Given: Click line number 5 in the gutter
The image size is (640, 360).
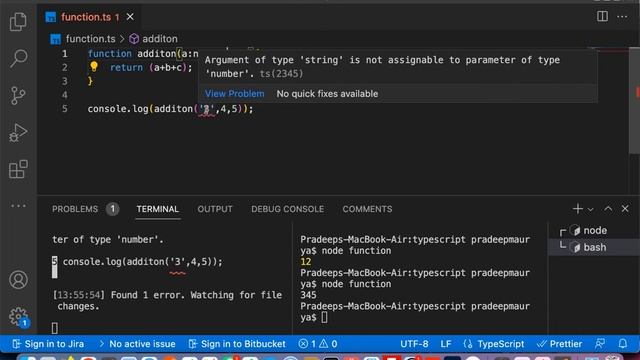Looking at the screenshot, I should pyautogui.click(x=64, y=109).
